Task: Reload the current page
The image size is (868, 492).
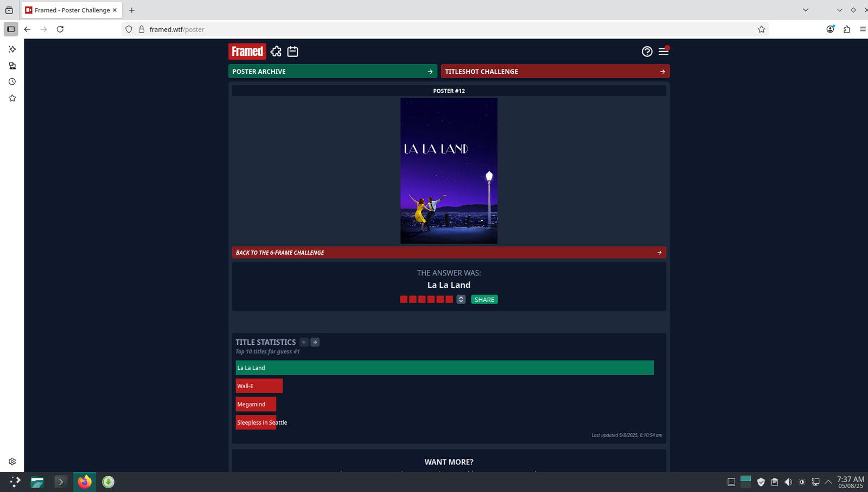Action: (x=60, y=29)
